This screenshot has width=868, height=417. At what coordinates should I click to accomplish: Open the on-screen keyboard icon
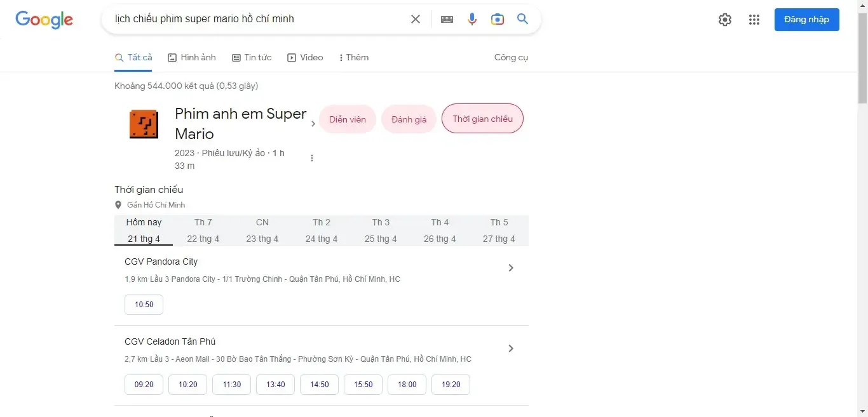[447, 19]
